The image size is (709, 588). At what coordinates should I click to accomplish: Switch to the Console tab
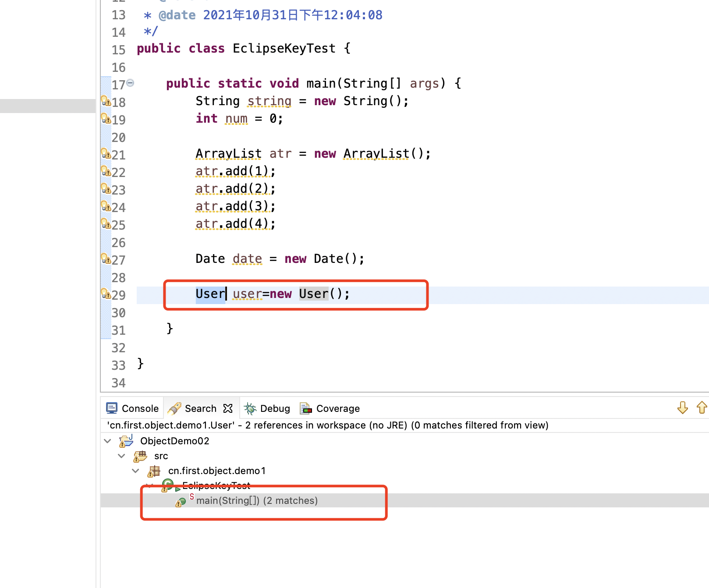(x=132, y=408)
